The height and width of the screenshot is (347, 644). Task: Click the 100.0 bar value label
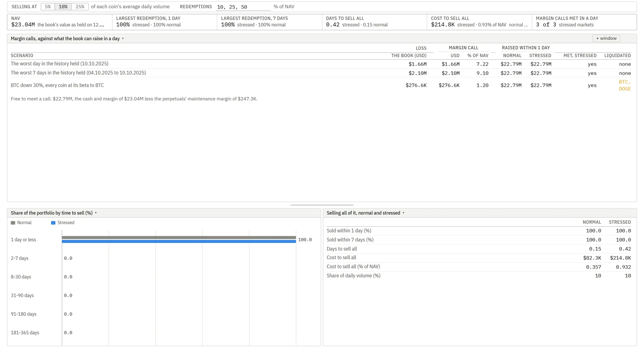(x=305, y=240)
